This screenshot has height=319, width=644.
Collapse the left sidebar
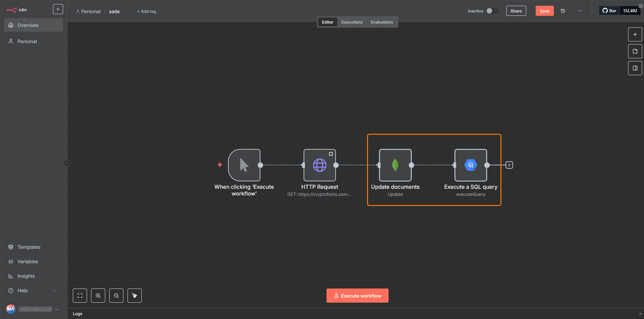pos(67,163)
